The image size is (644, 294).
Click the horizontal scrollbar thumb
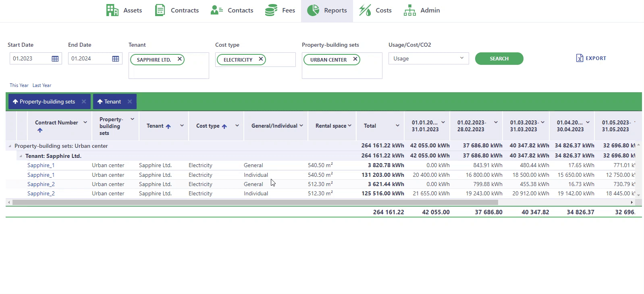[x=255, y=202]
